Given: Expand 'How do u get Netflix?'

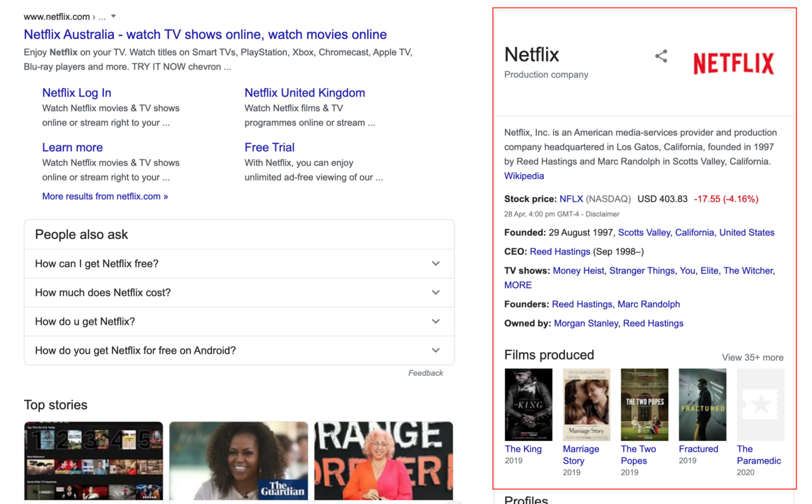Looking at the screenshot, I should click(x=239, y=321).
